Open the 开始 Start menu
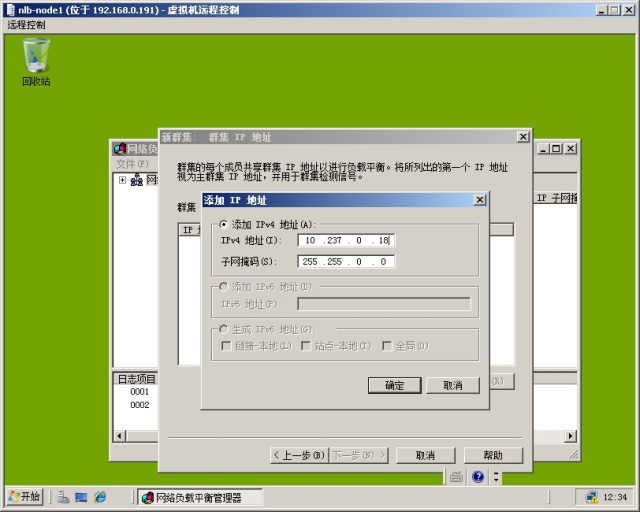This screenshot has width=640, height=512. pos(24,497)
